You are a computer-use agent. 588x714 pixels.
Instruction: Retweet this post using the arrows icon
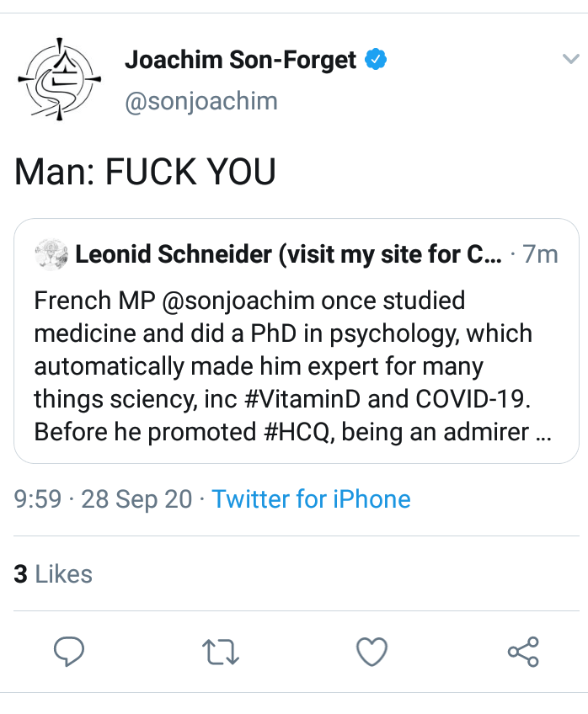coord(222,651)
